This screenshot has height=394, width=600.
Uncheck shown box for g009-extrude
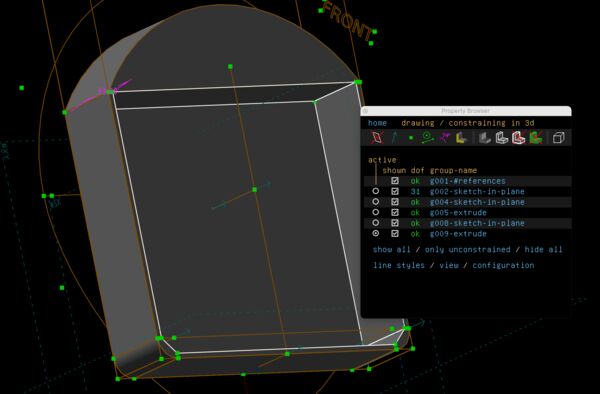pyautogui.click(x=395, y=233)
